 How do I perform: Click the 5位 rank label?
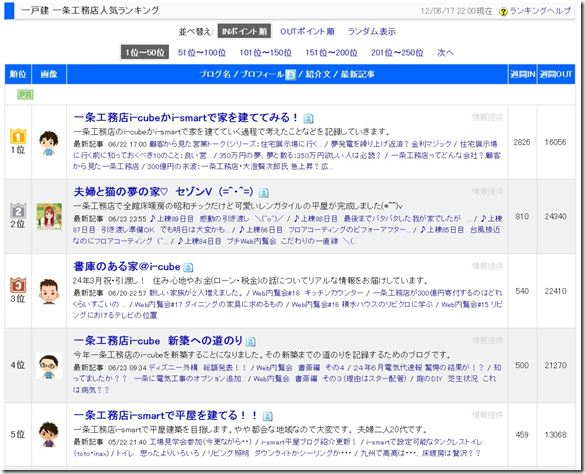[18, 434]
